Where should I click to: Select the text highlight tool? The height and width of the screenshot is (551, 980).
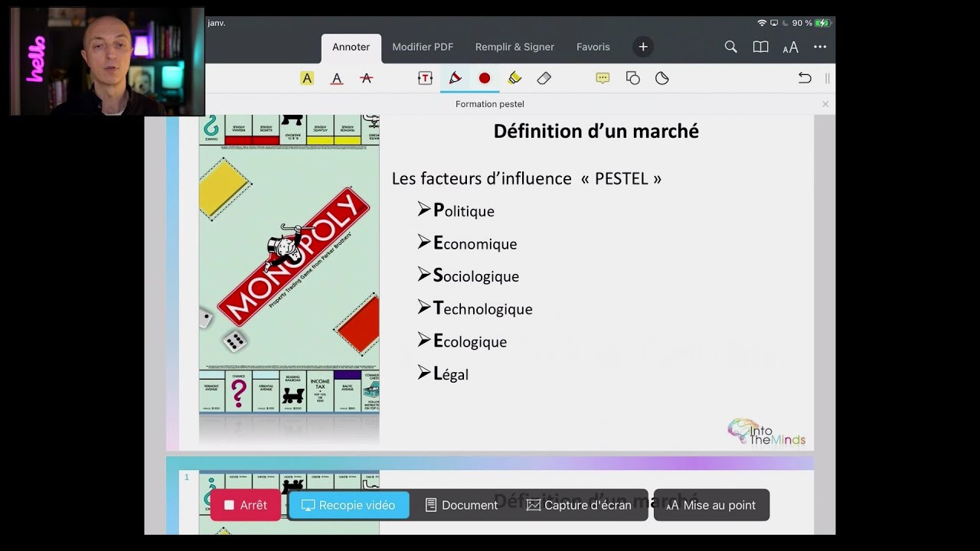[x=307, y=78]
